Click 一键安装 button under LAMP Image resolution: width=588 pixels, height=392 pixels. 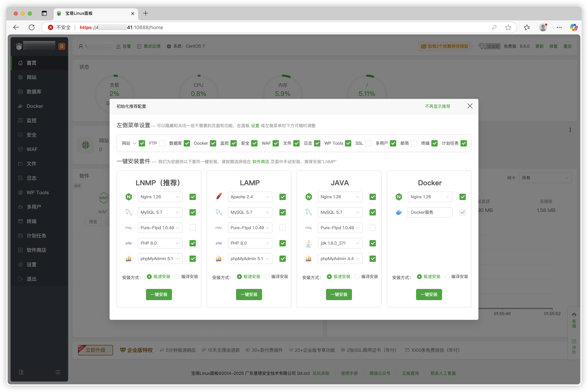(x=249, y=295)
